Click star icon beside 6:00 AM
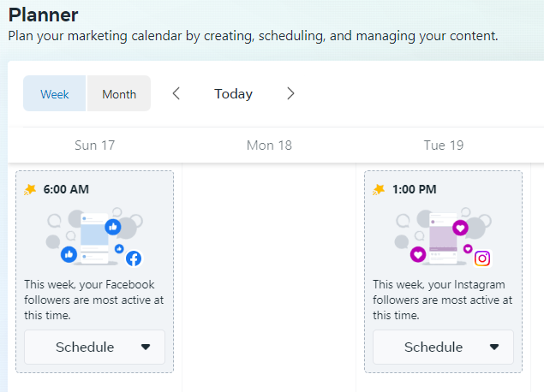The height and width of the screenshot is (392, 544). point(30,189)
